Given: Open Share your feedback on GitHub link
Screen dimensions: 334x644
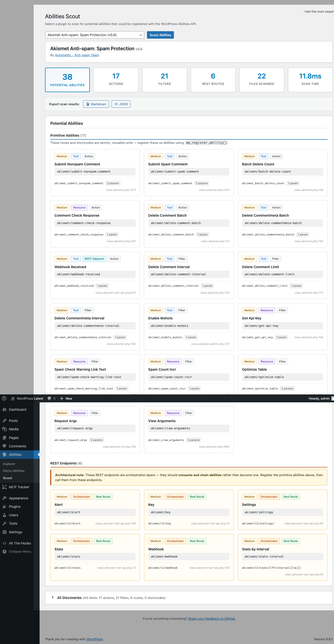Looking at the screenshot, I should (x=212, y=618).
